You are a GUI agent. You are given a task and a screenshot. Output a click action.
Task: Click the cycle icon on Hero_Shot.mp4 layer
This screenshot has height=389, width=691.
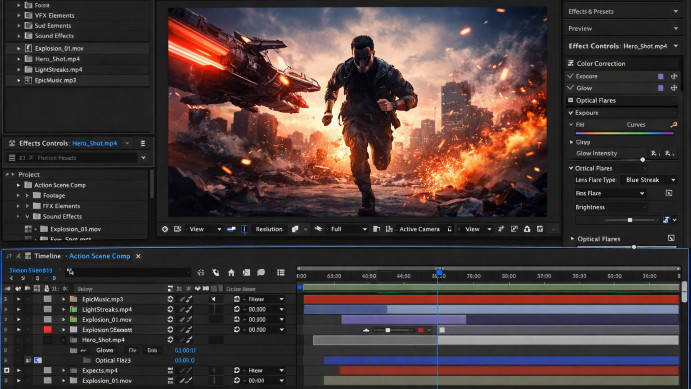(170, 340)
